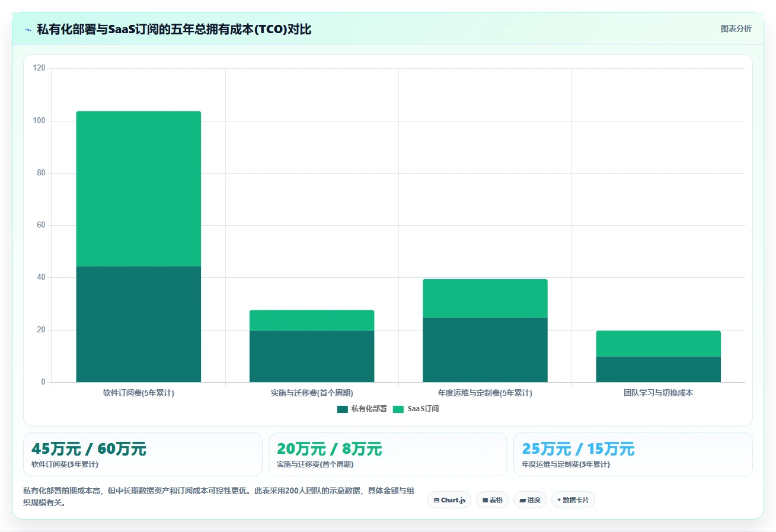Click the SaaS订阅 segment of 软件订阅费 bar
The width and height of the screenshot is (776, 532).
[139, 189]
